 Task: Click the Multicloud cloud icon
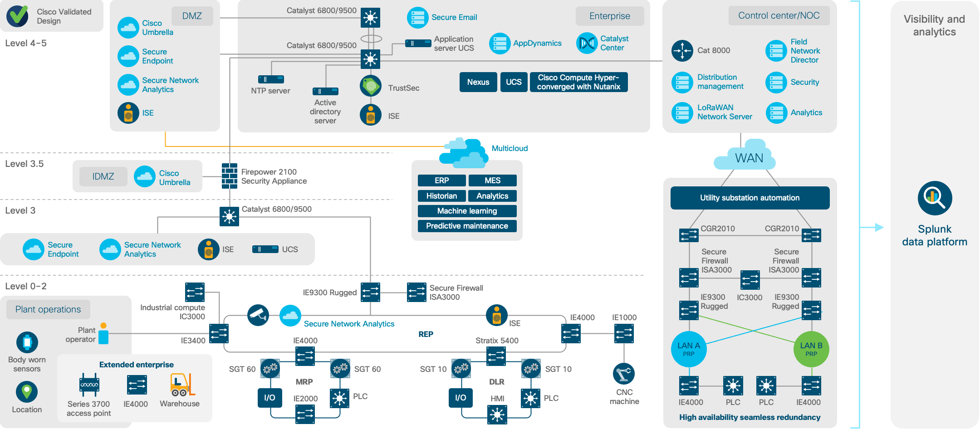tap(464, 153)
